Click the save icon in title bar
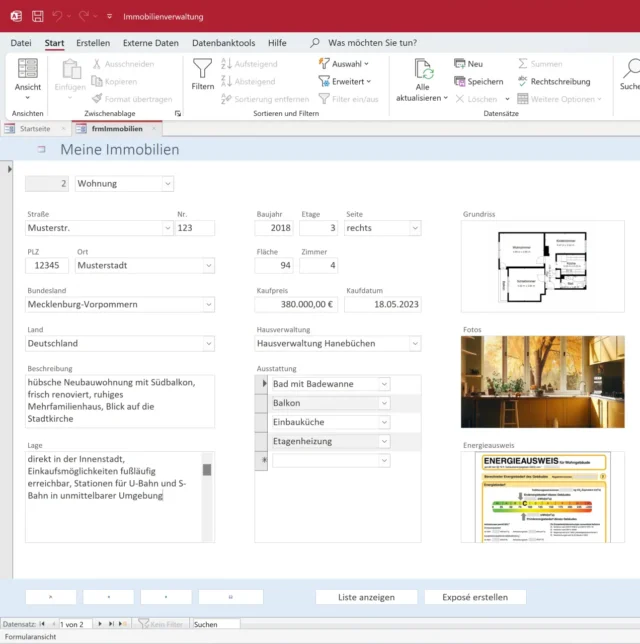The height and width of the screenshot is (644, 640). pyautogui.click(x=37, y=17)
